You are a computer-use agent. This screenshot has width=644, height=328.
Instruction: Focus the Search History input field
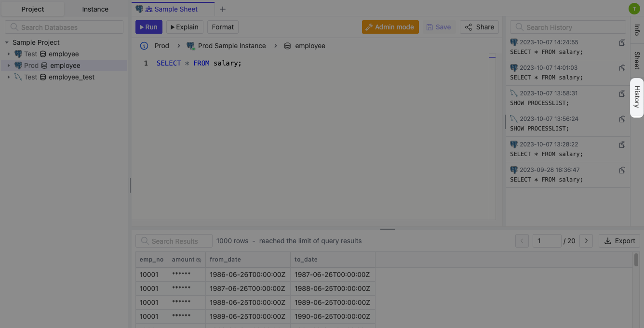click(x=568, y=27)
